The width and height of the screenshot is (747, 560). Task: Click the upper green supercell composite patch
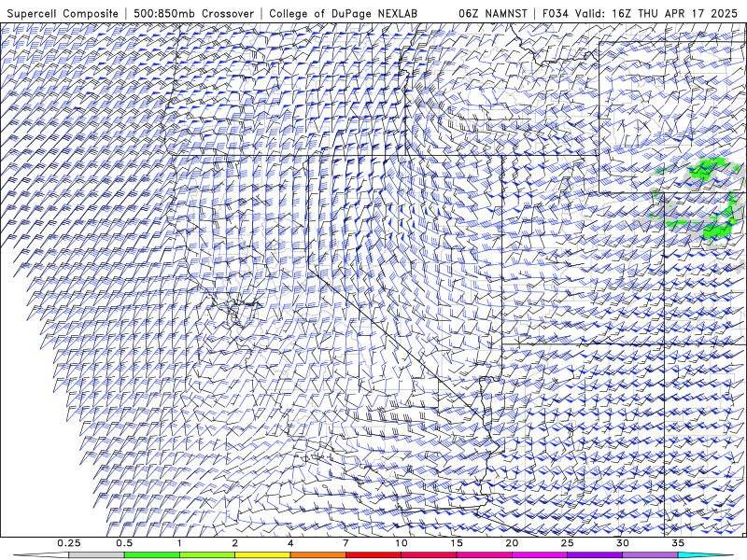707,169
